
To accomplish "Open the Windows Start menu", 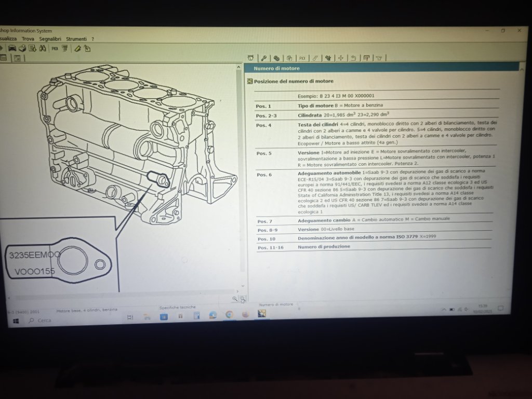I will click(16, 321).
